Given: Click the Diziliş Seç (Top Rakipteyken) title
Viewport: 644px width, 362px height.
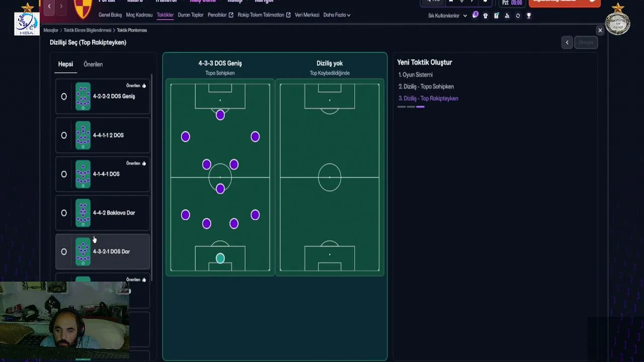Looking at the screenshot, I should pyautogui.click(x=88, y=42).
